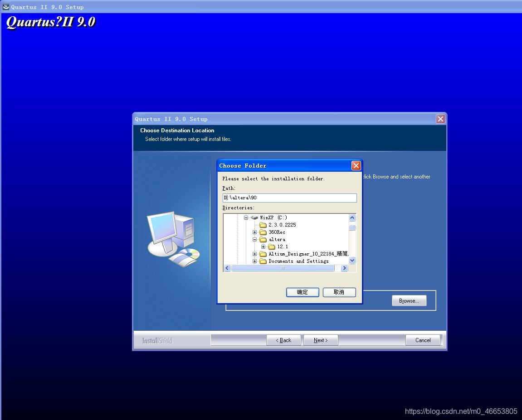Collapse the WinXP (C:) drive node
Screen dimensions: 522x420
click(246, 218)
